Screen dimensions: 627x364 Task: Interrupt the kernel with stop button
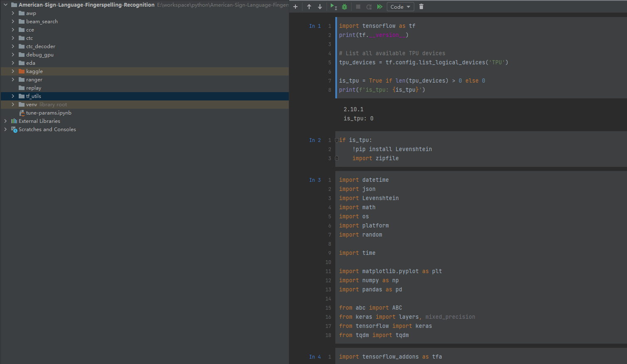pos(358,7)
